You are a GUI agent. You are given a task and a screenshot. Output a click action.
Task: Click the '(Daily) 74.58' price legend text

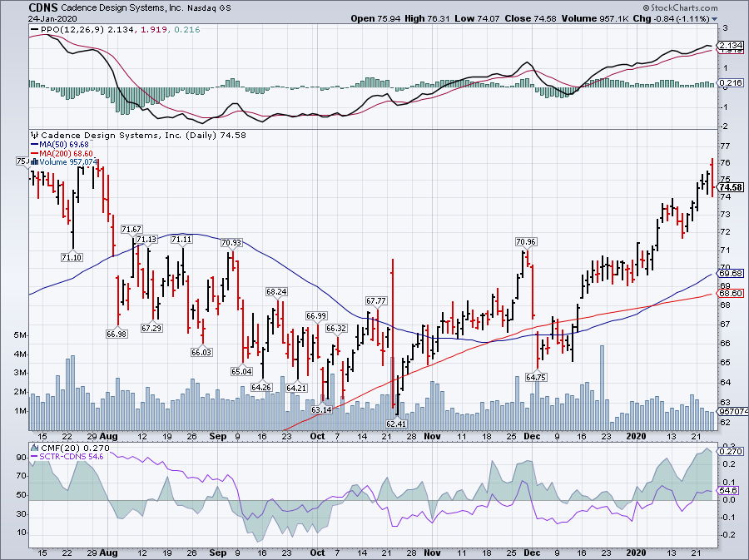click(x=216, y=135)
